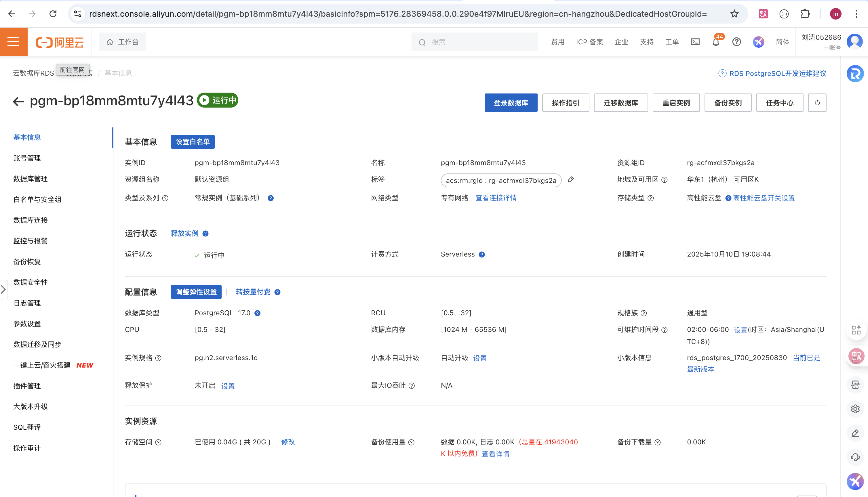This screenshot has height=497, width=868.
Task: Click the help question mark icon in header
Action: pyautogui.click(x=736, y=42)
